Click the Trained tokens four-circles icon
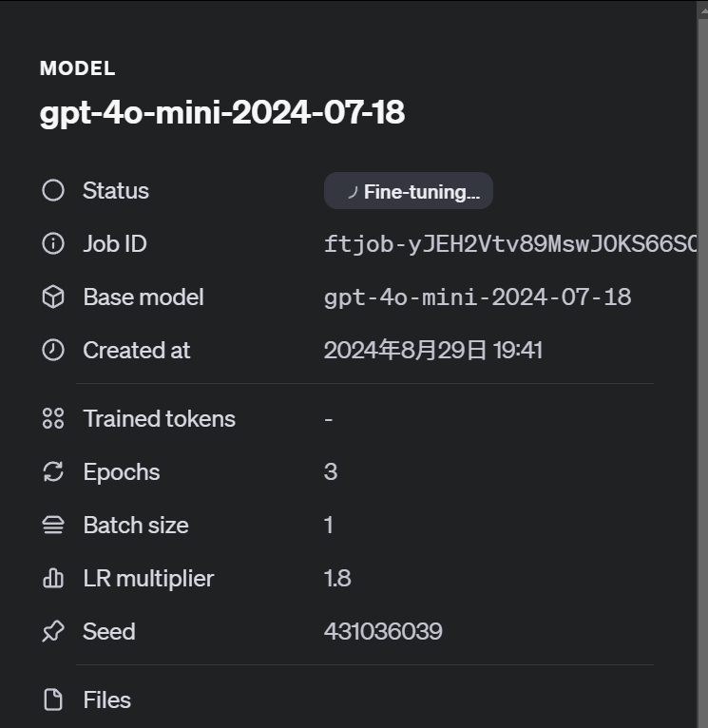The width and height of the screenshot is (708, 728). pyautogui.click(x=53, y=418)
